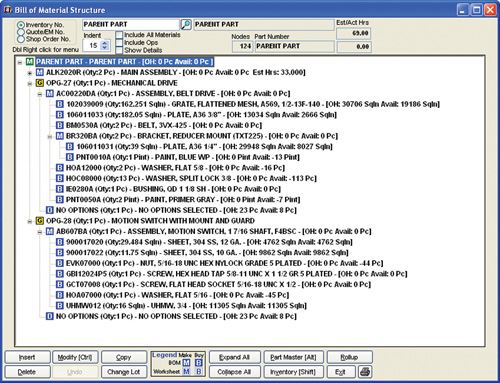Image resolution: width=500 pixels, height=383 pixels.
Task: Click the M icon of AB607BA motion switch
Action: pyautogui.click(x=50, y=231)
